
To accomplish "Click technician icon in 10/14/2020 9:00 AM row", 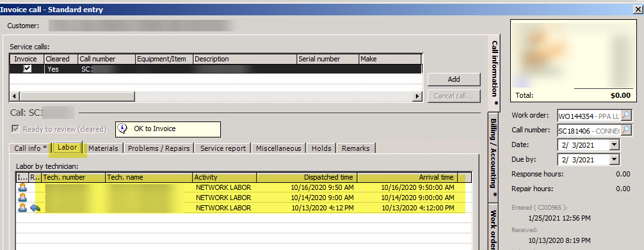I will (22, 198).
